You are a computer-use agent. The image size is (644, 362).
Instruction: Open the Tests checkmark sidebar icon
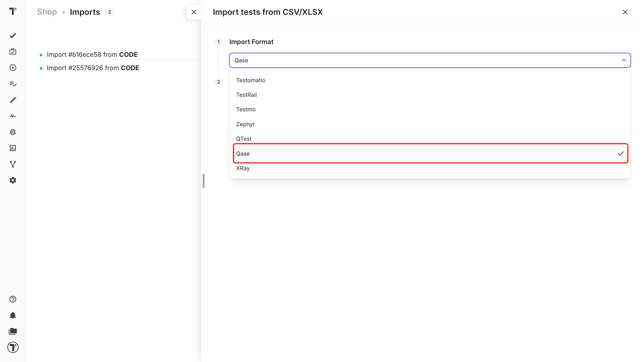[x=13, y=36]
